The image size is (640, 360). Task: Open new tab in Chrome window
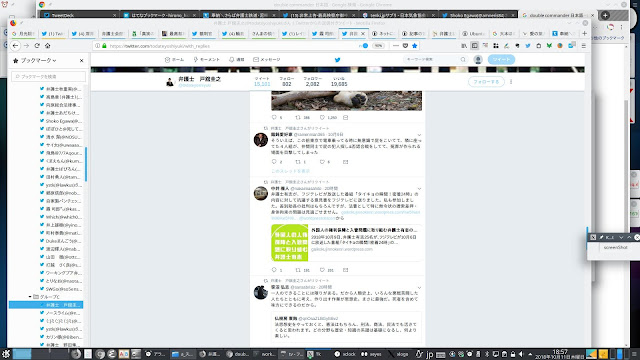click(x=605, y=15)
